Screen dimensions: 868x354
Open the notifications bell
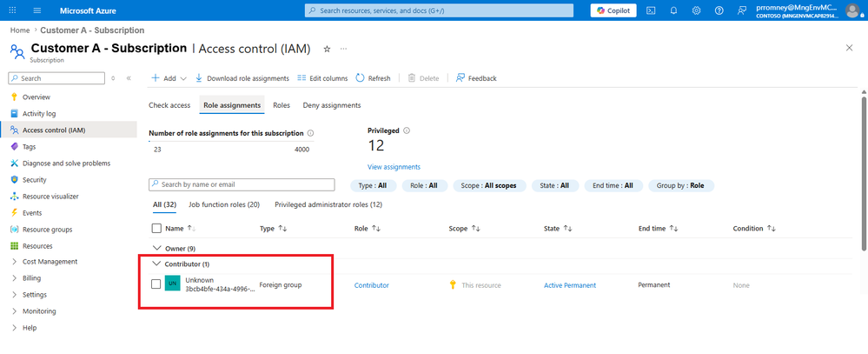coord(673,10)
